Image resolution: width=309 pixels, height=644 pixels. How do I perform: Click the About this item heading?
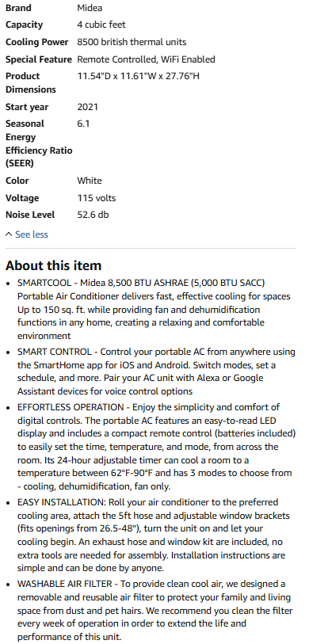coord(53,265)
